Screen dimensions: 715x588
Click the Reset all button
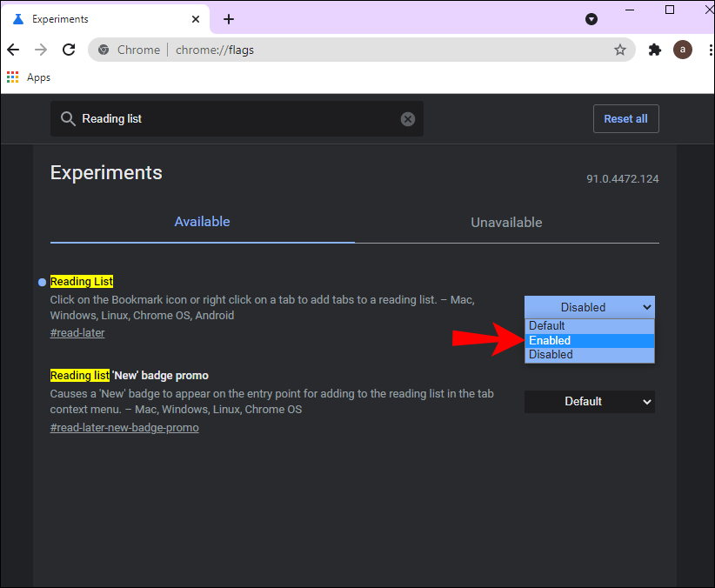[x=625, y=118]
